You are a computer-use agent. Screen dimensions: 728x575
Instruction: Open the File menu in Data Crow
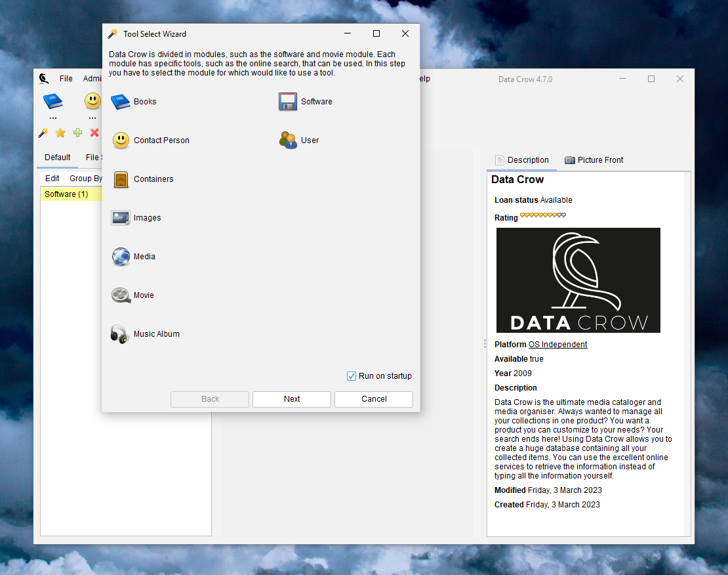tap(66, 79)
